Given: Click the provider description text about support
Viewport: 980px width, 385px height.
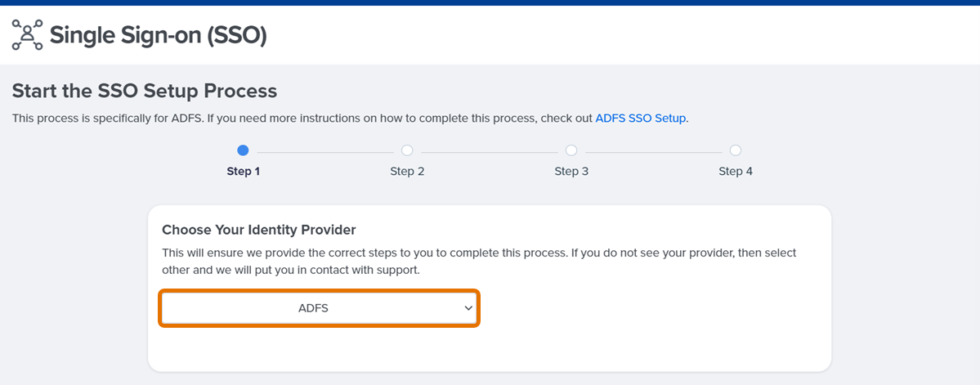Looking at the screenshot, I should (480, 262).
